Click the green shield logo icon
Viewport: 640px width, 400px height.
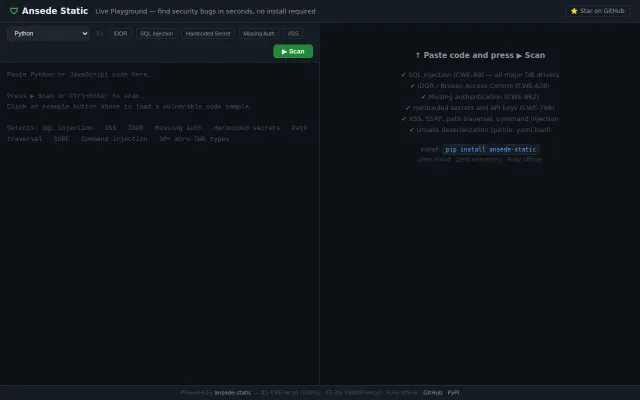(14, 11)
